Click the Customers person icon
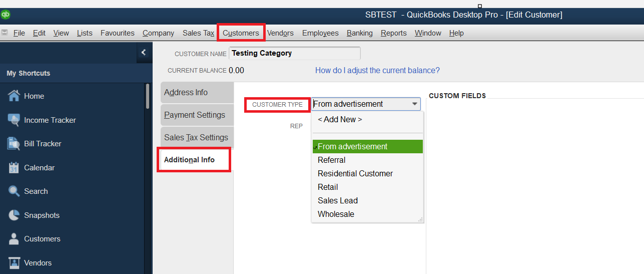The image size is (644, 274). [x=14, y=238]
